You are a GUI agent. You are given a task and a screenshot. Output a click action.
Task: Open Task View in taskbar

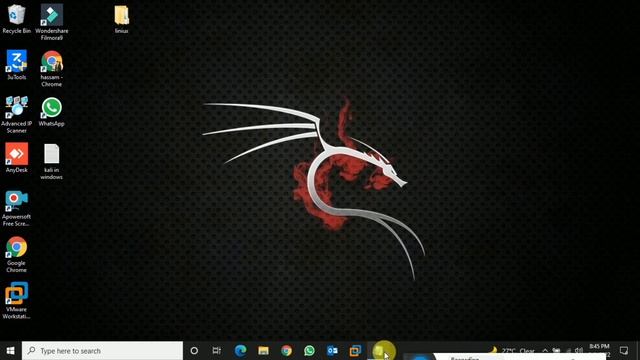[x=217, y=351]
